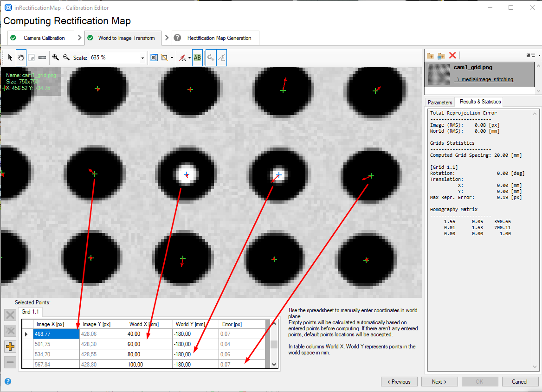The height and width of the screenshot is (392, 542).
Task: Click the zoom in magnifier icon
Action: click(x=56, y=58)
